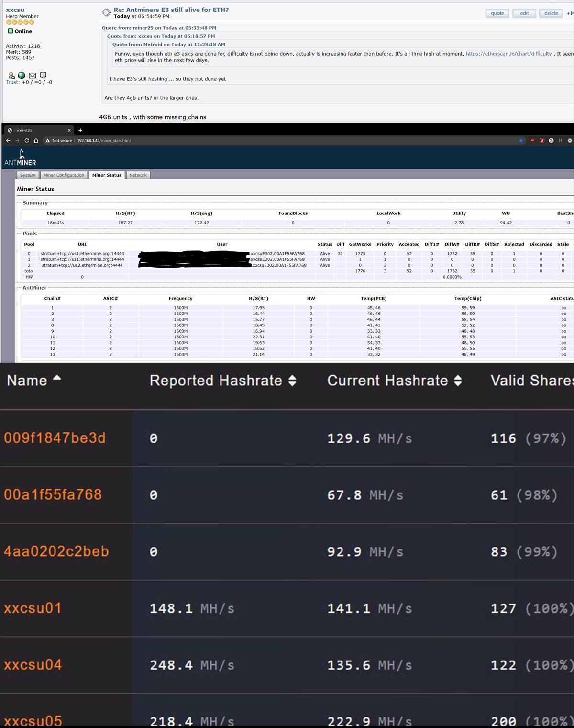The image size is (574, 728).
Task: Click the Elapsed value 18m43s
Action: (x=55, y=223)
